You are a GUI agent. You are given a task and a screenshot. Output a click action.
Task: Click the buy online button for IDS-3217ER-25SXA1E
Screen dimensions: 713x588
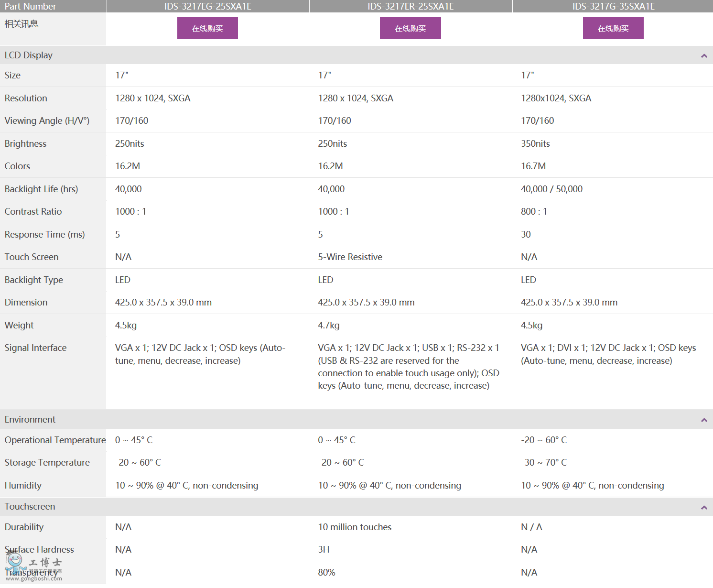click(x=410, y=29)
